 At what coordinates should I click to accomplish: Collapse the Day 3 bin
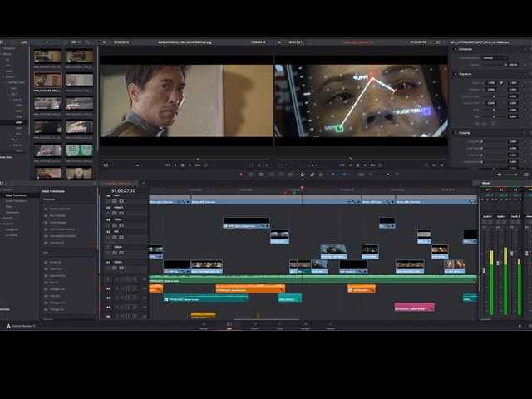click(8, 140)
